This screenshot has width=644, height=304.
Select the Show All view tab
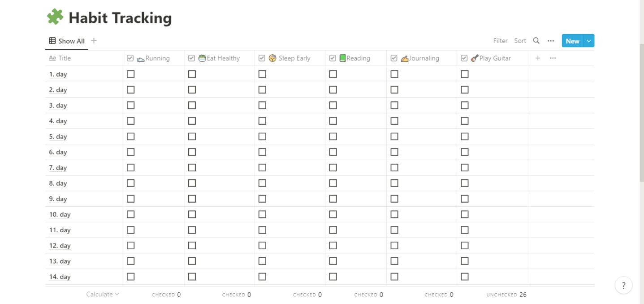[x=67, y=41]
